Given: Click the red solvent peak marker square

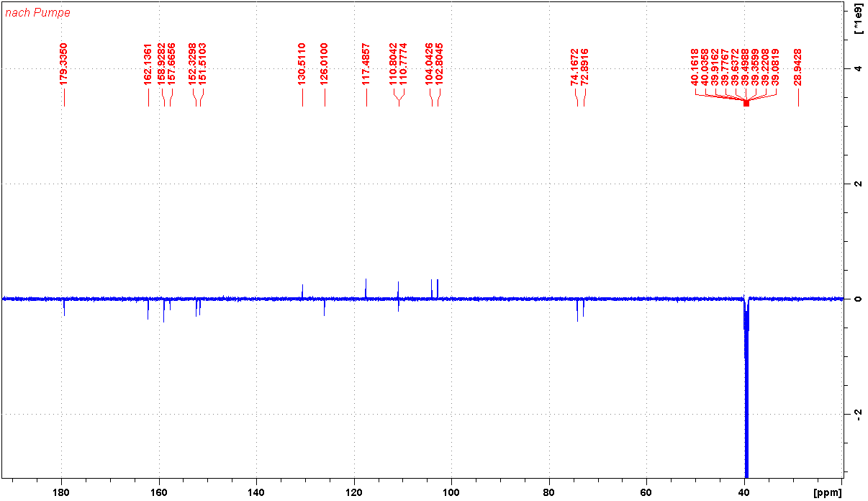Looking at the screenshot, I should 746,104.
